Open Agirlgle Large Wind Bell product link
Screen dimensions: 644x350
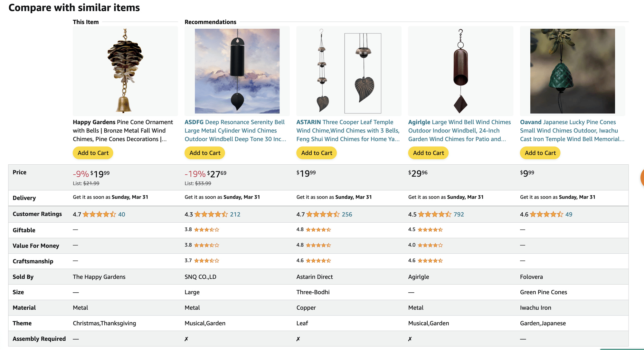coord(459,131)
